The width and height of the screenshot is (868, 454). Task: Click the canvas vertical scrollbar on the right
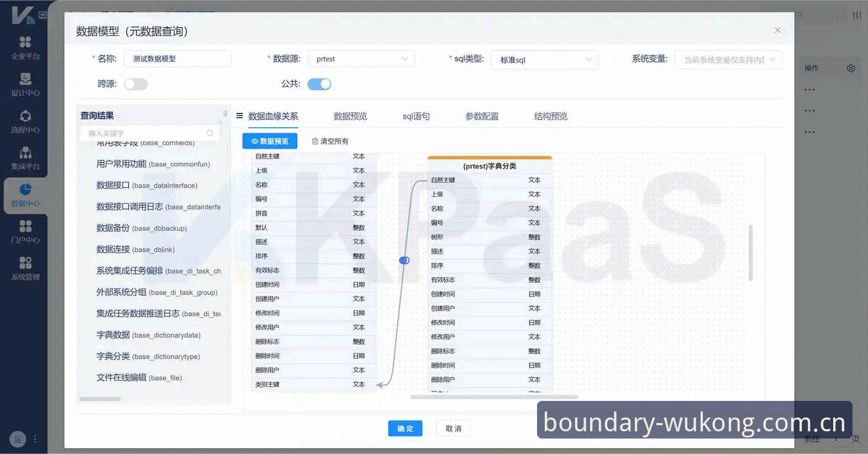(750, 253)
